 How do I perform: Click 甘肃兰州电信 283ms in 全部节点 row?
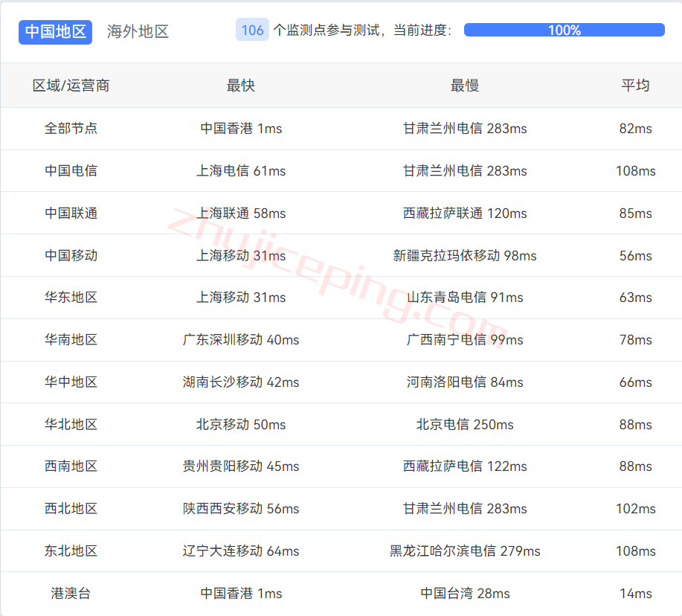click(465, 128)
